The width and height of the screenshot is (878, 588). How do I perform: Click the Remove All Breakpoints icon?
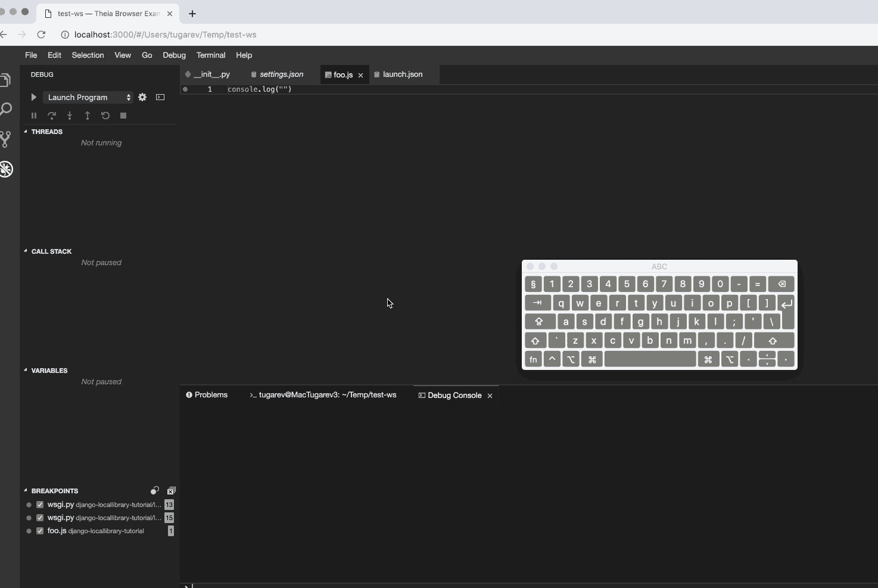[x=172, y=491]
